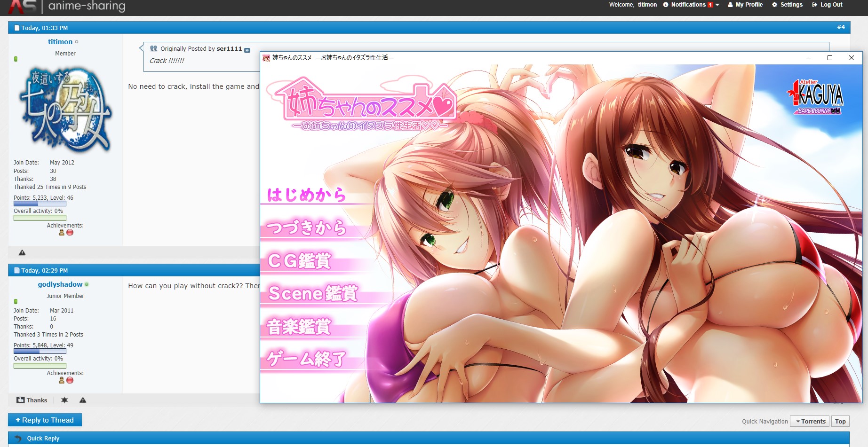This screenshot has height=447, width=868.
Task: Open godlyshadow's username menu
Action: coord(60,284)
